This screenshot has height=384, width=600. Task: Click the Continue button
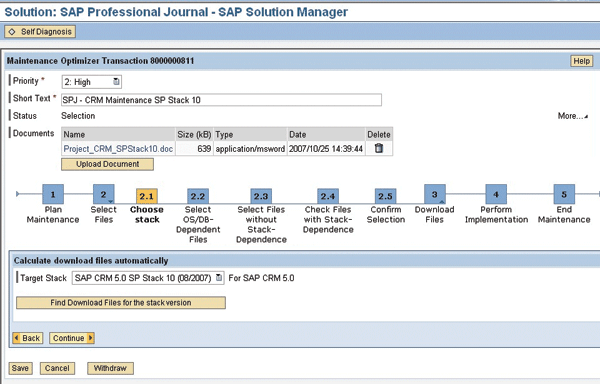tap(72, 338)
